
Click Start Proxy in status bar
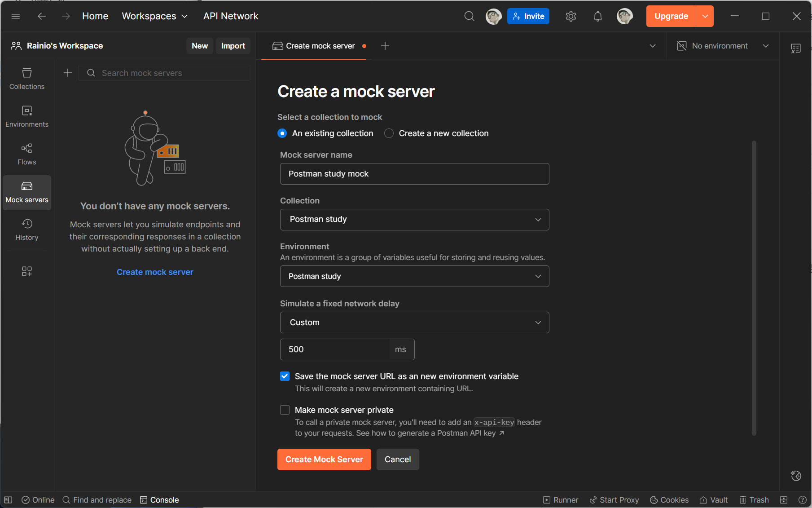click(x=614, y=500)
